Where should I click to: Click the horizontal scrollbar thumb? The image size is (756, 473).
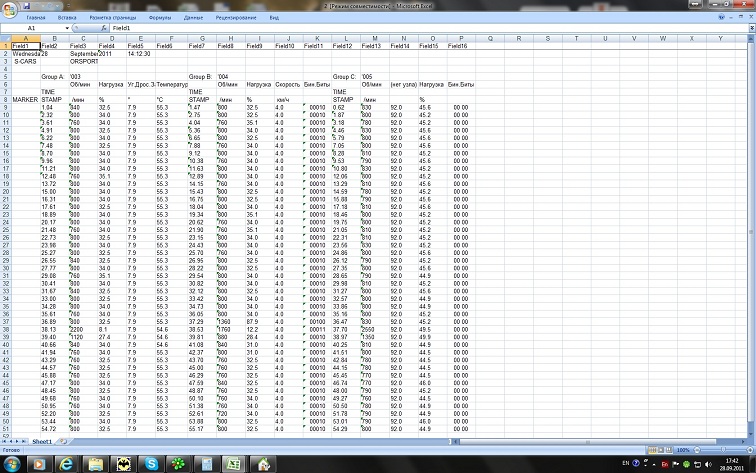(x=587, y=441)
